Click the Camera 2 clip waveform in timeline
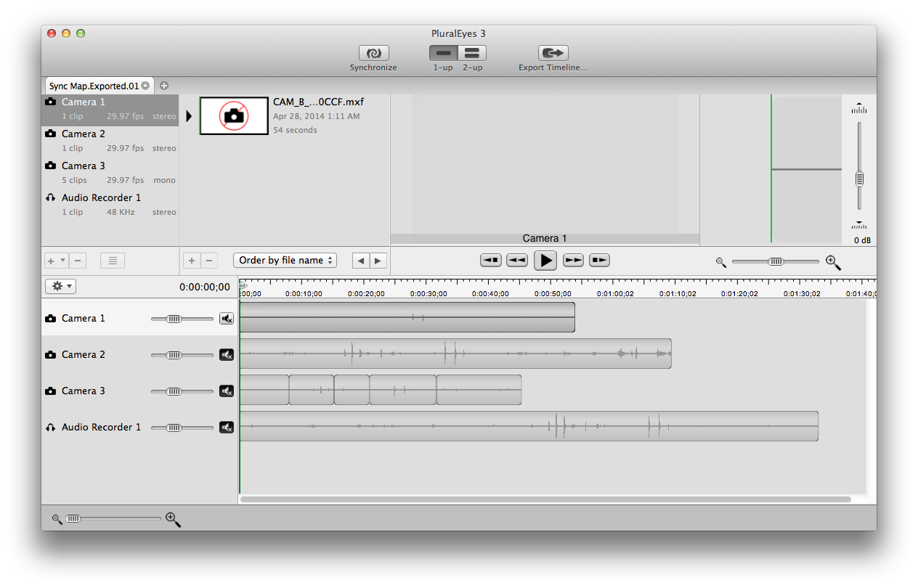 455,354
